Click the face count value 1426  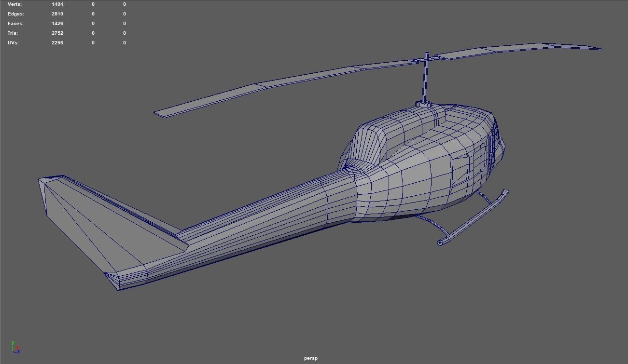(x=57, y=24)
